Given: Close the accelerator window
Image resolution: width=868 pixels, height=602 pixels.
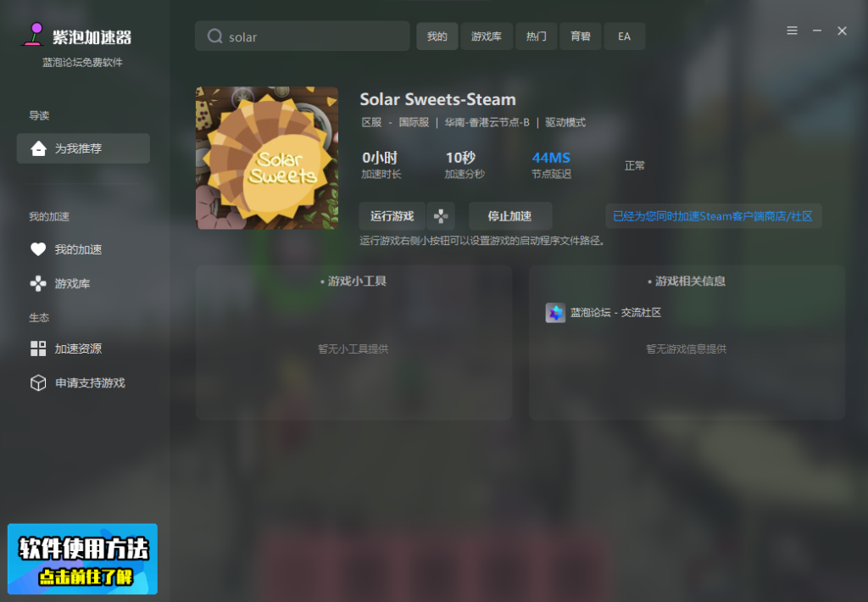Looking at the screenshot, I should coord(842,31).
